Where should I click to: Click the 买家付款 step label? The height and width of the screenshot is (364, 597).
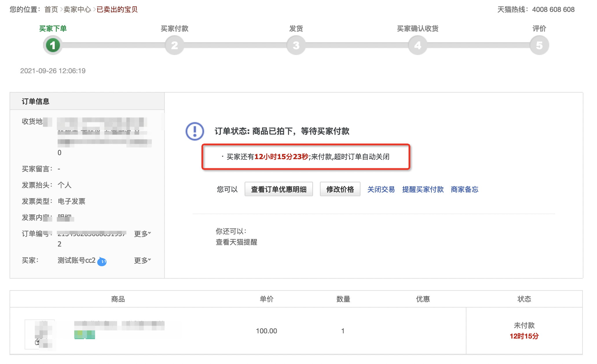coord(174,29)
